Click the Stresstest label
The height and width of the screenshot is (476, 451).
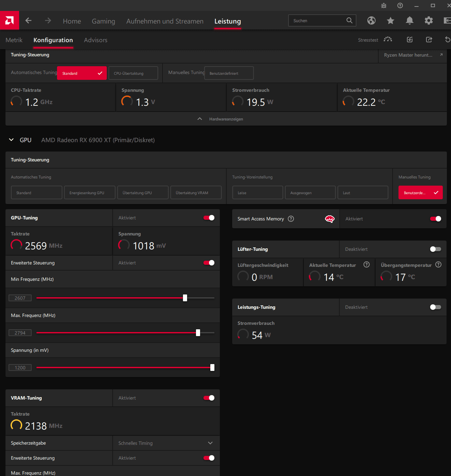[368, 40]
